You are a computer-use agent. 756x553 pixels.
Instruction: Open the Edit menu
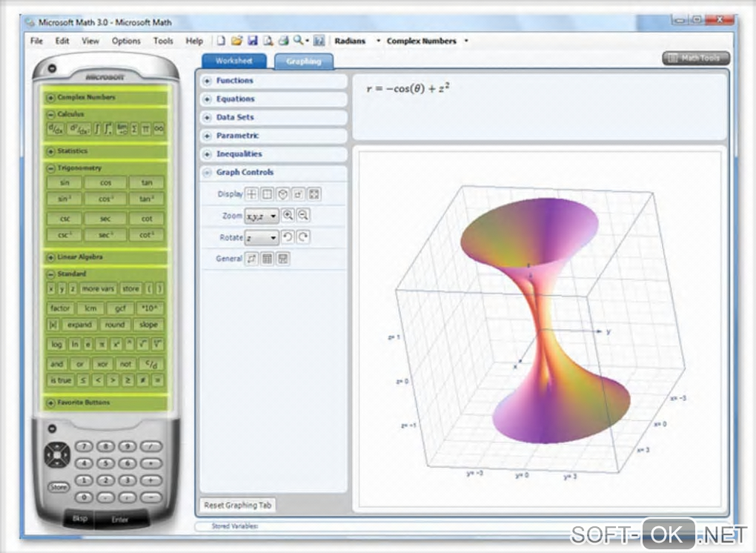point(62,41)
